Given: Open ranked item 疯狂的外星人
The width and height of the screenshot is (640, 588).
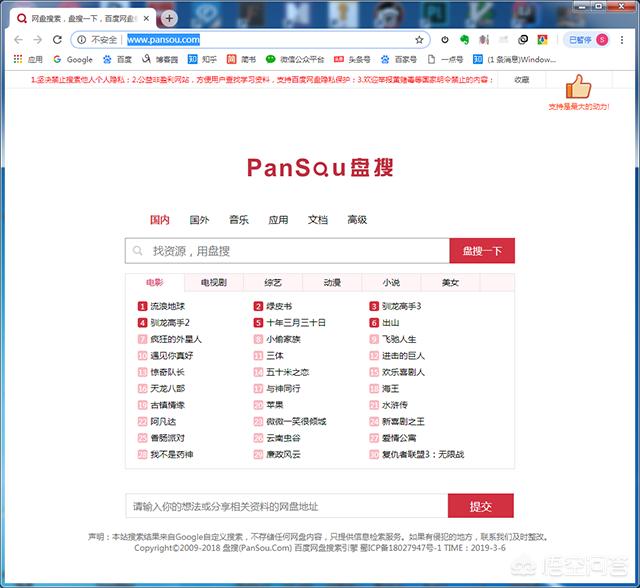Looking at the screenshot, I should (176, 339).
